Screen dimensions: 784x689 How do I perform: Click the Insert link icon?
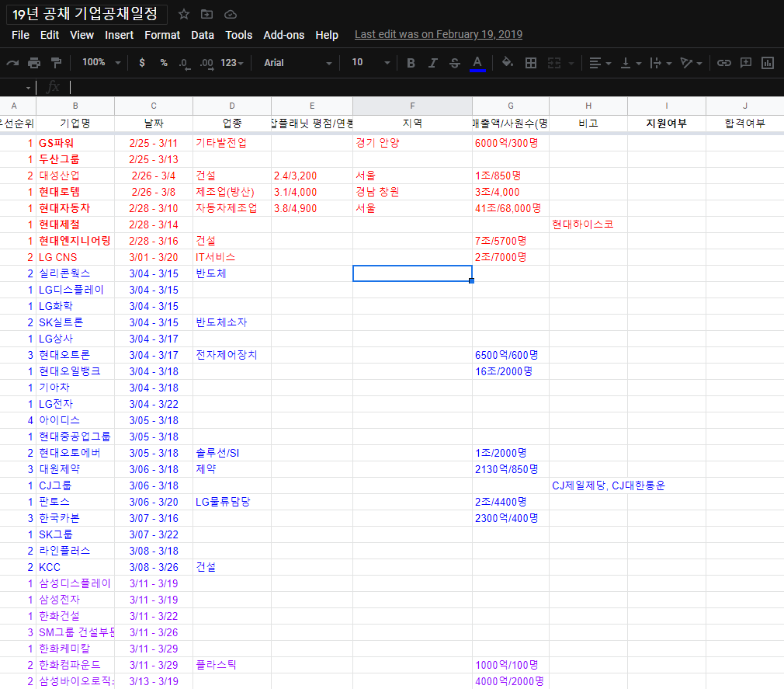click(723, 63)
